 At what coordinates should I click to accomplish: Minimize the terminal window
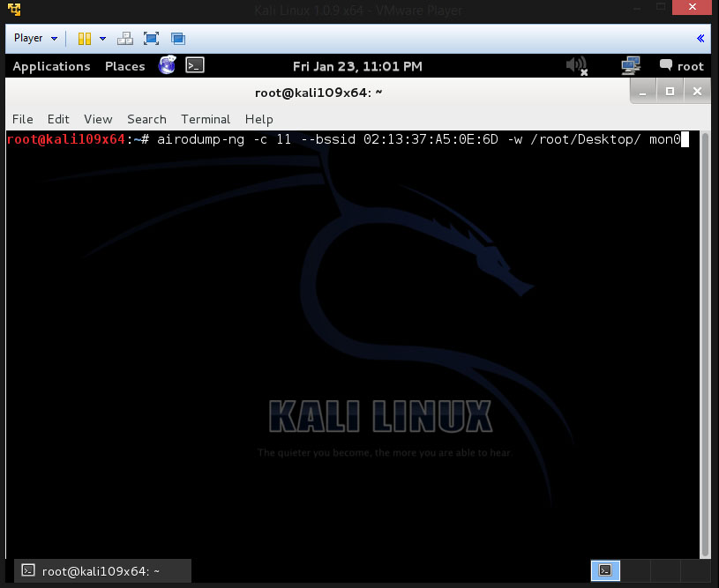tap(643, 91)
